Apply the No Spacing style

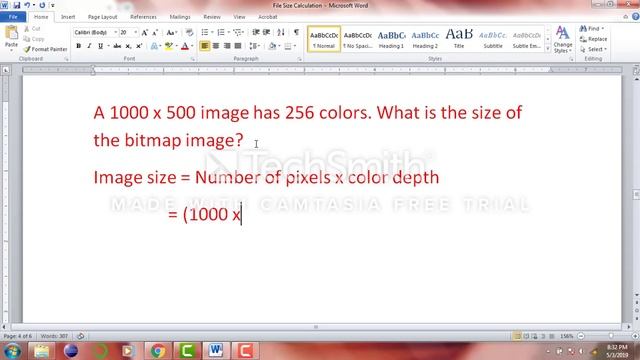358,39
